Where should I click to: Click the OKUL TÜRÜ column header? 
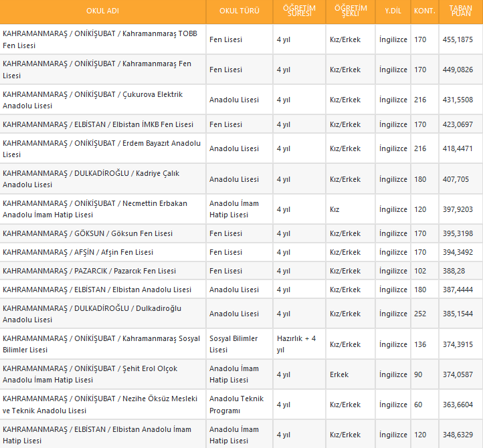[x=239, y=11]
